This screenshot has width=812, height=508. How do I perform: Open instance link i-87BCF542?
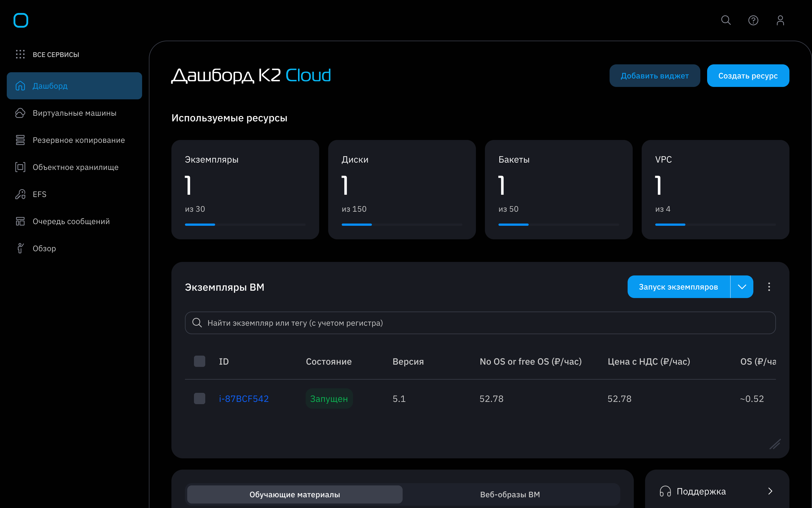click(x=244, y=398)
